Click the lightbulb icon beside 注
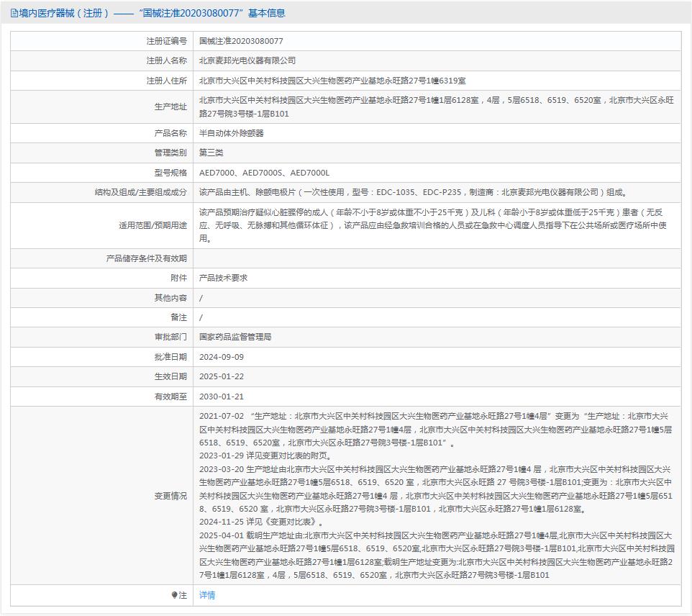692x616 pixels. point(174,595)
